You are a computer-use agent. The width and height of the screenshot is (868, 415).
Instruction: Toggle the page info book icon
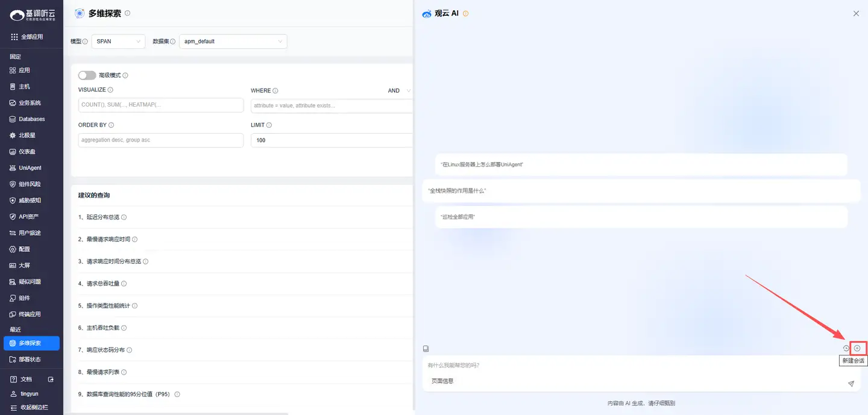(426, 348)
